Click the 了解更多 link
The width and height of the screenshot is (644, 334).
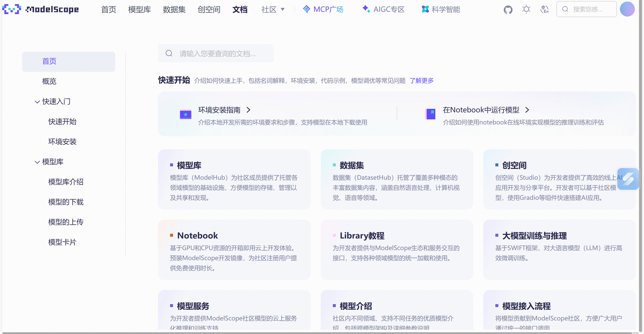[421, 81]
